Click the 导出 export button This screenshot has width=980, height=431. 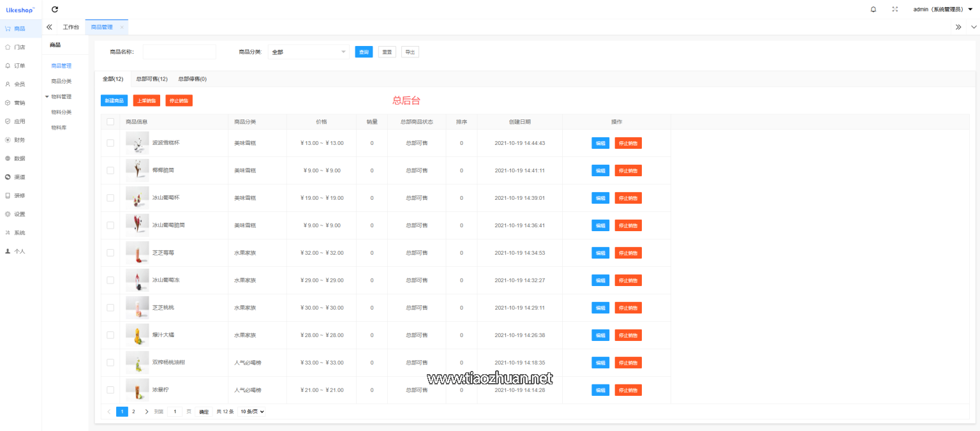pos(410,52)
